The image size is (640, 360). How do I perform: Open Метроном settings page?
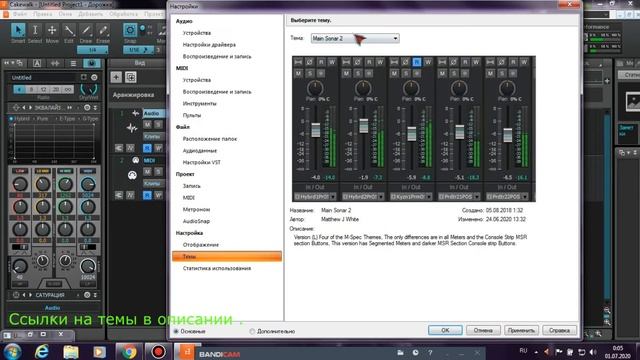pos(196,209)
